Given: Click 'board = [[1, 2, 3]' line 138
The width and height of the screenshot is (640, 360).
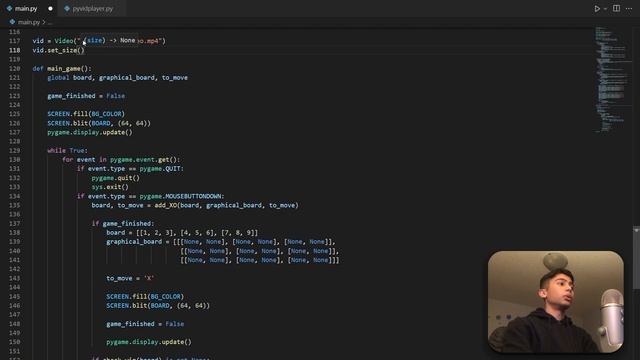Looking at the screenshot, I should 182,233.
